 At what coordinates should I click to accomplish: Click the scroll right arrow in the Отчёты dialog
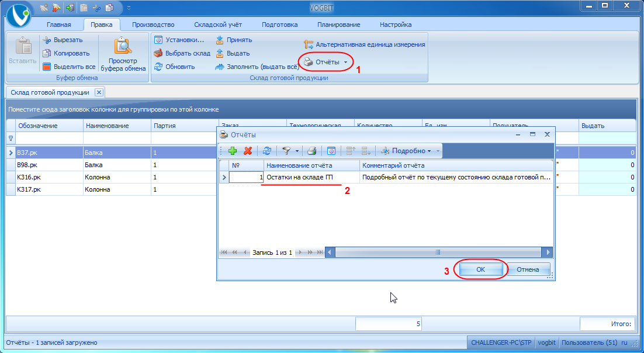[x=547, y=252]
